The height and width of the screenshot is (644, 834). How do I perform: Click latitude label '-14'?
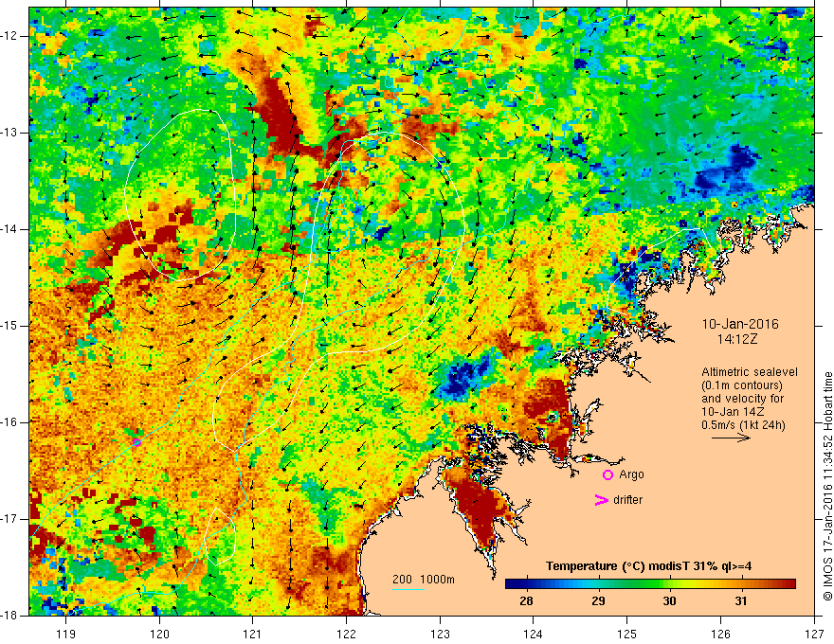10,229
